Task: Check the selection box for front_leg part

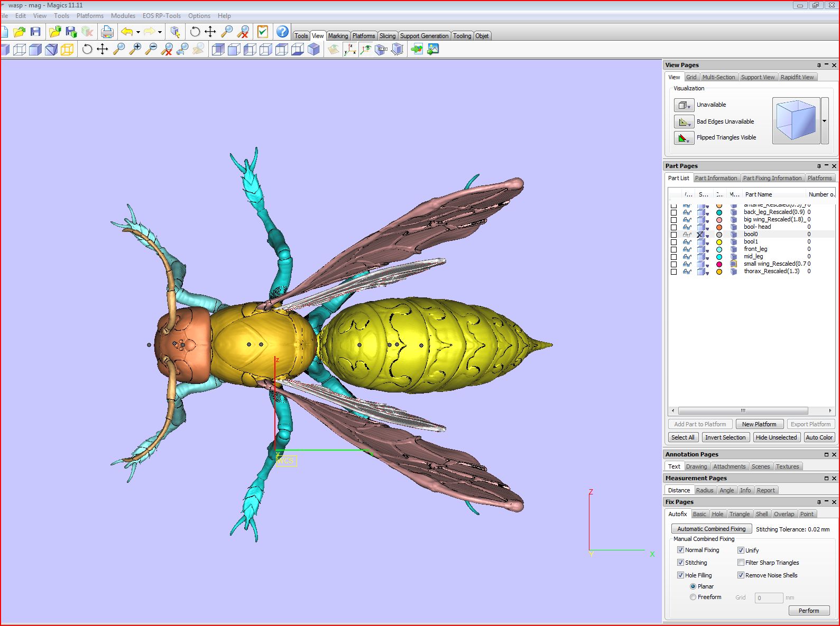Action: click(x=673, y=249)
